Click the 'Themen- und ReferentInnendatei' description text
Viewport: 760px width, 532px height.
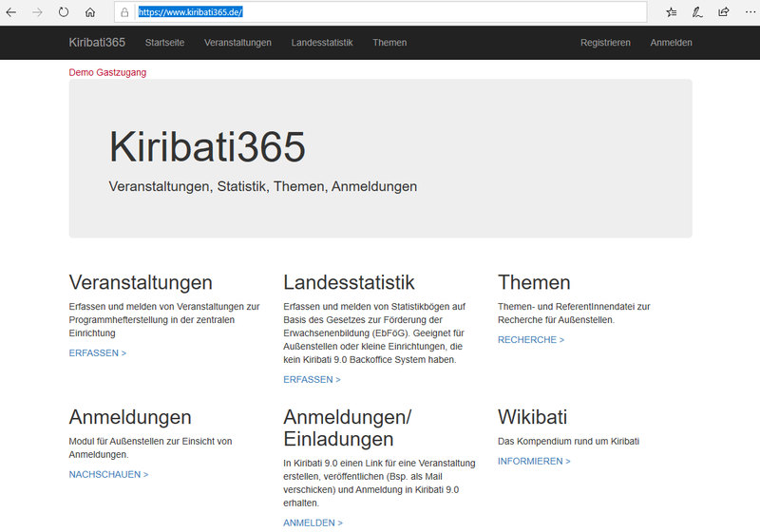coord(574,313)
